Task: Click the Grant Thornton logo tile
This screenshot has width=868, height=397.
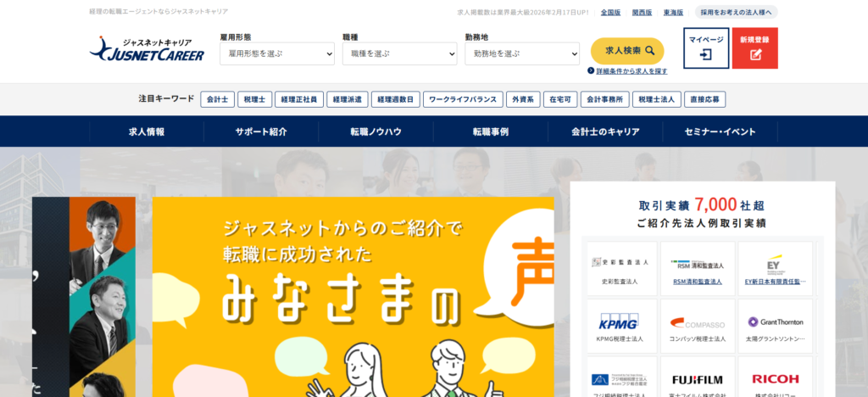Action: coord(774,325)
